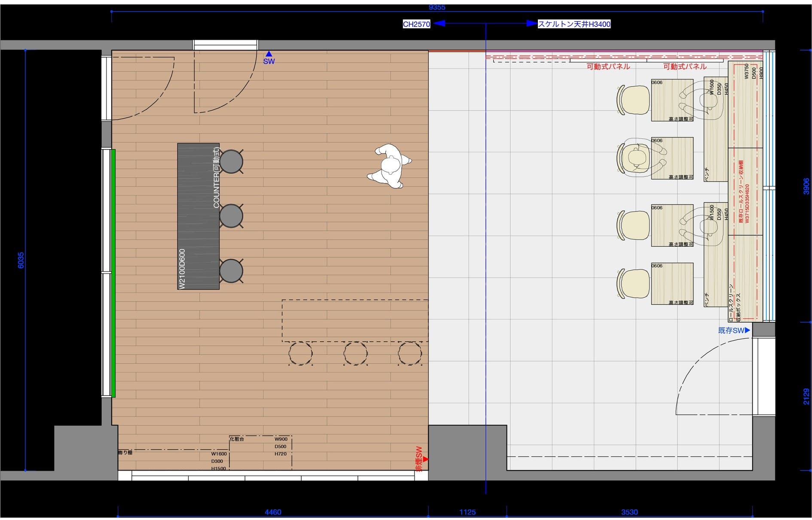Image resolution: width=812 pixels, height=520 pixels.
Task: Select the seated person at the desk
Action: pos(637,158)
